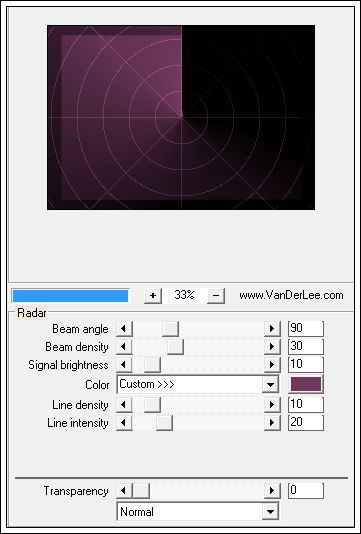Increase Transparency with right arrow
This screenshot has width=361, height=534.
coord(272,491)
